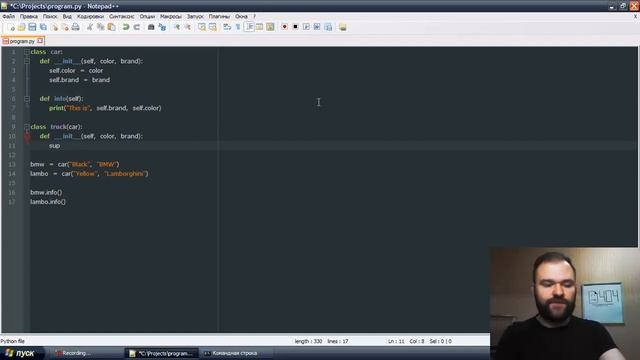Viewport: 640px width, 360px height.
Task: Open the Макросы menu
Action: [171, 16]
